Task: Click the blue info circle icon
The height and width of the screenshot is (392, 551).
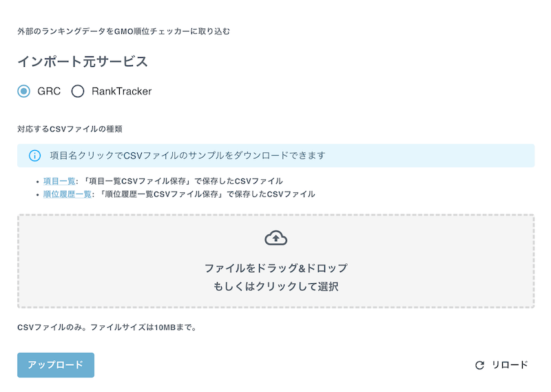Action: (x=35, y=156)
